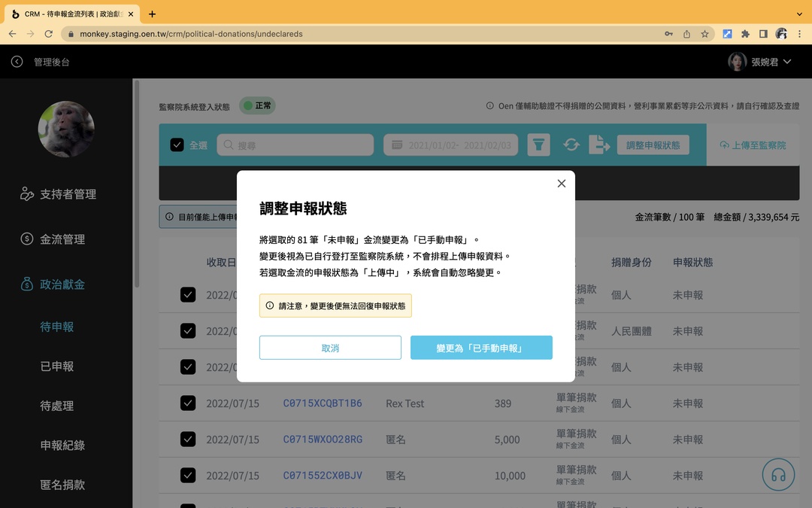
Task: Open the filter options icon
Action: pyautogui.click(x=538, y=144)
